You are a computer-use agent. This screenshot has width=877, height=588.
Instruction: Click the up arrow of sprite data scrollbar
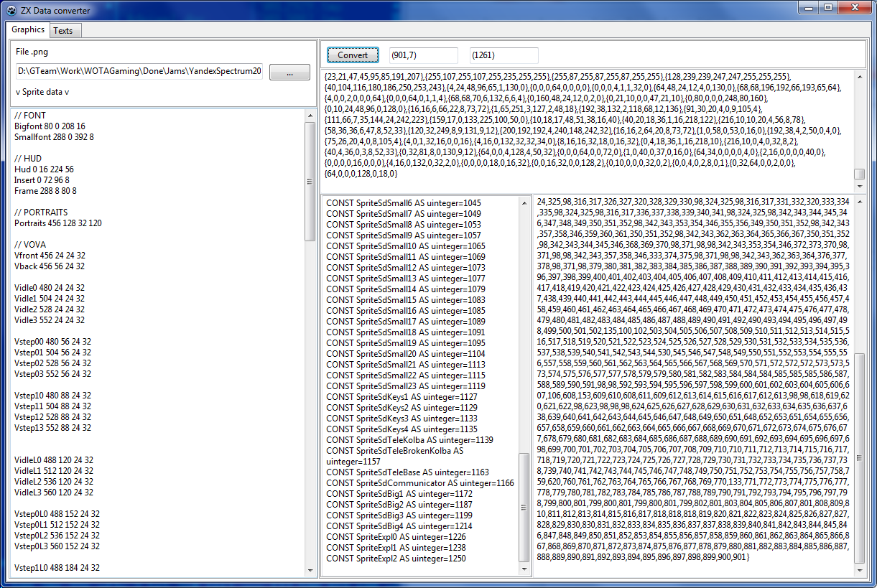point(310,115)
